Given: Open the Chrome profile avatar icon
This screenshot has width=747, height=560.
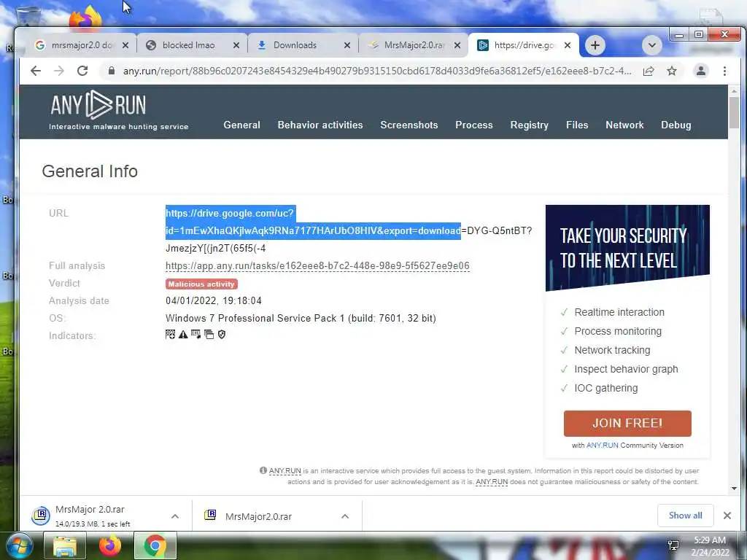Looking at the screenshot, I should click(701, 71).
